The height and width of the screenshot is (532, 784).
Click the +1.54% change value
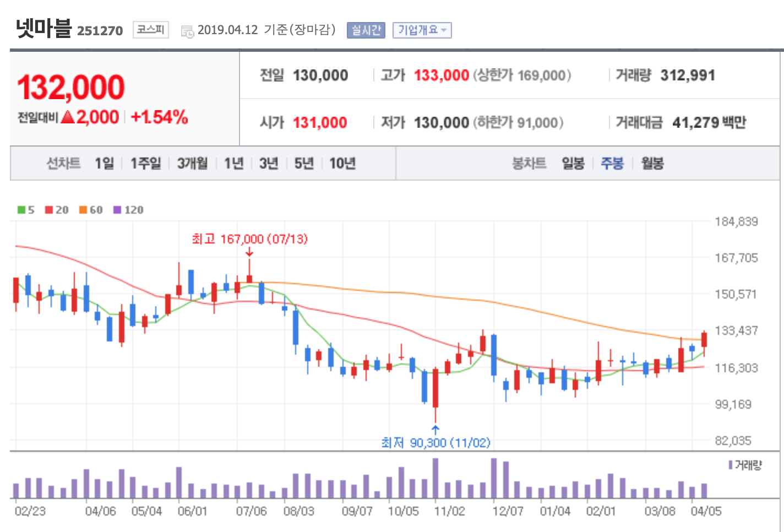[159, 117]
